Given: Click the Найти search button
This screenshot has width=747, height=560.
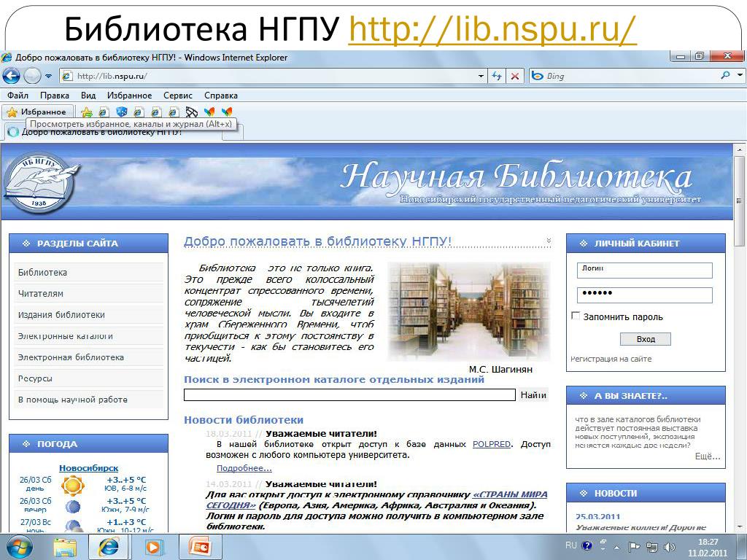Looking at the screenshot, I should 533,394.
